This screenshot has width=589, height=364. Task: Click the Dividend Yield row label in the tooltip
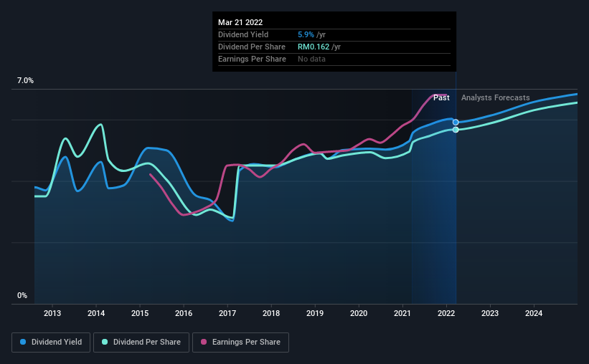[243, 34]
